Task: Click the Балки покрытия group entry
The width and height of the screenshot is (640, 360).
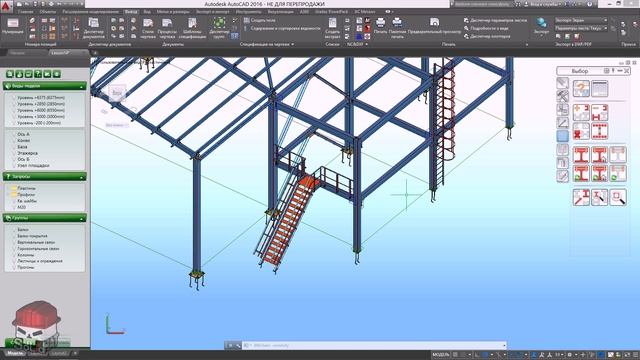Action: tap(32, 236)
